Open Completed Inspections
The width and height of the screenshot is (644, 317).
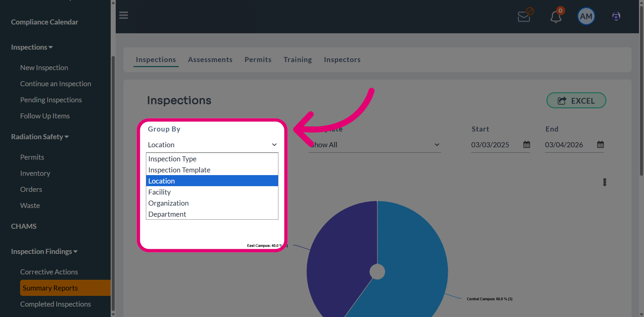(x=55, y=304)
